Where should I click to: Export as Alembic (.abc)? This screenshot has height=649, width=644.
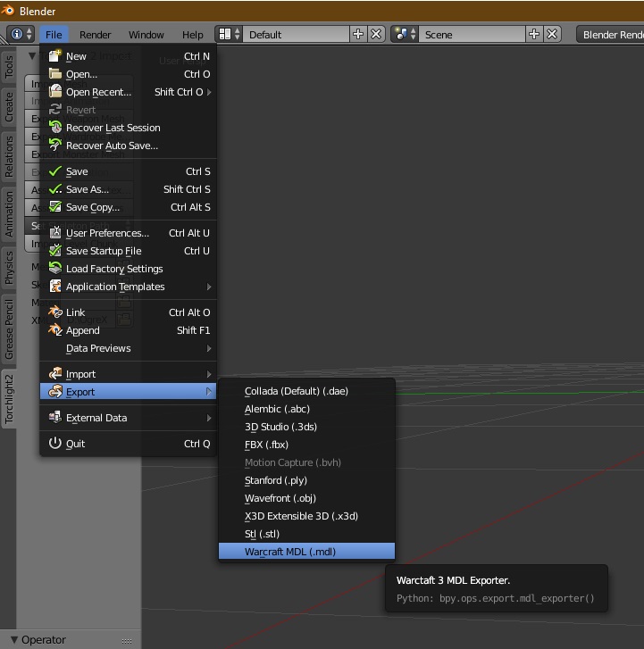click(x=306, y=409)
